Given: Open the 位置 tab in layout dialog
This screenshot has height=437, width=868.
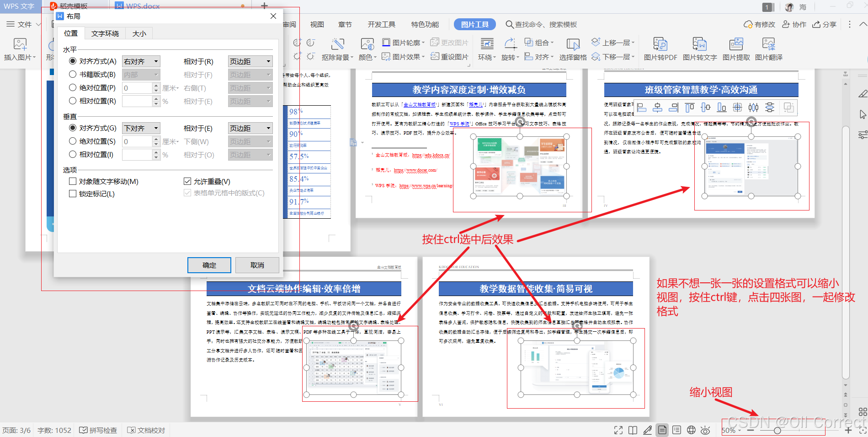Looking at the screenshot, I should pyautogui.click(x=71, y=33).
